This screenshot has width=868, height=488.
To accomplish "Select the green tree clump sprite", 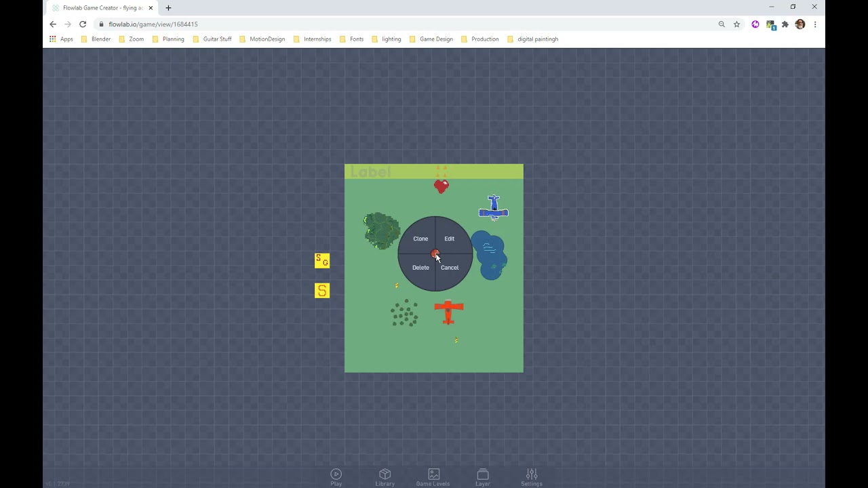I will pyautogui.click(x=382, y=230).
